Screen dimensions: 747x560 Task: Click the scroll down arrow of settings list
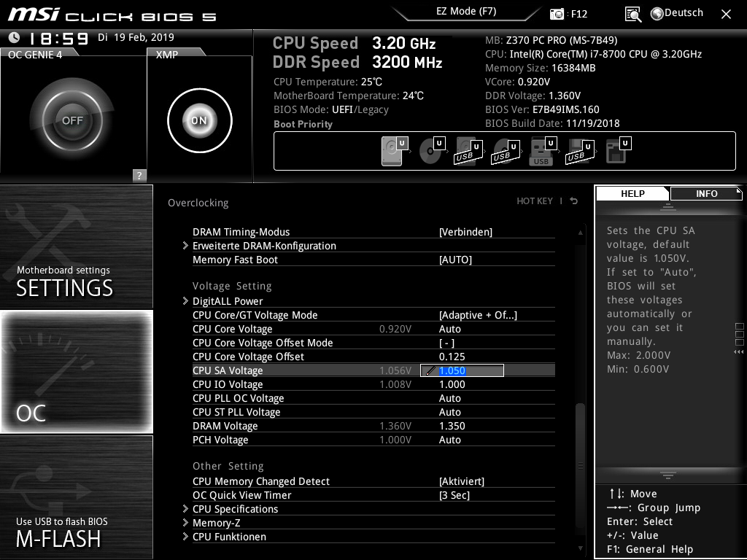580,548
